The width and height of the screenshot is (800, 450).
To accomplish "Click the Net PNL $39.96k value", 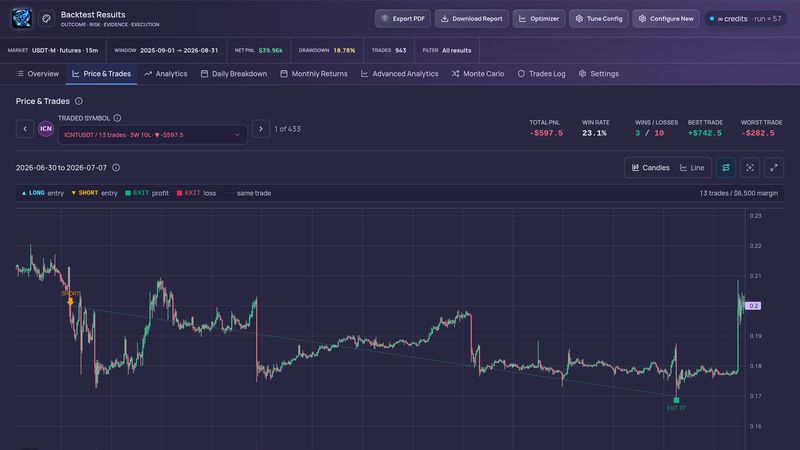I will (270, 51).
